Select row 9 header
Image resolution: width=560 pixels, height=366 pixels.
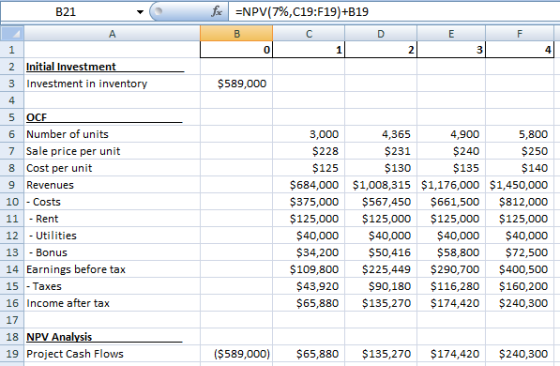coord(12,185)
